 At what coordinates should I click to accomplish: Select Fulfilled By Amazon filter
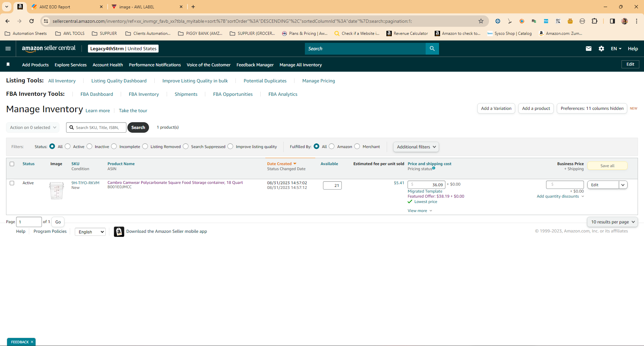pyautogui.click(x=332, y=146)
